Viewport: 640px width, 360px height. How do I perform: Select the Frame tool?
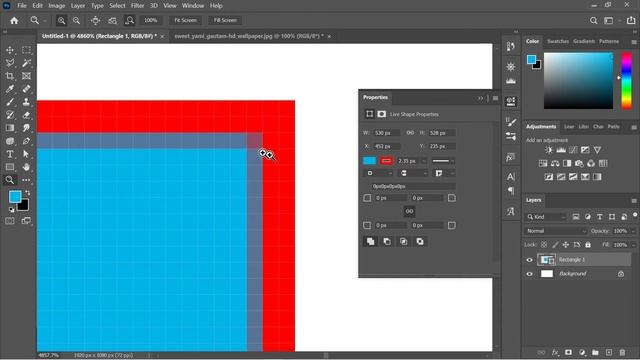(x=26, y=76)
